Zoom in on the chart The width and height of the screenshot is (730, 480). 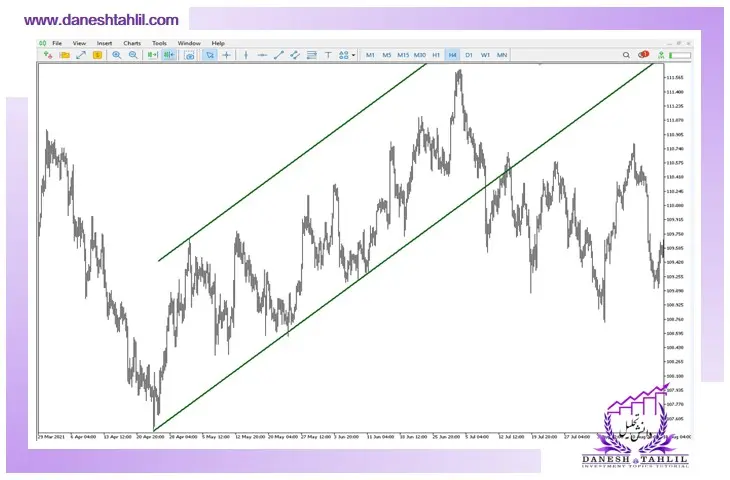point(117,55)
